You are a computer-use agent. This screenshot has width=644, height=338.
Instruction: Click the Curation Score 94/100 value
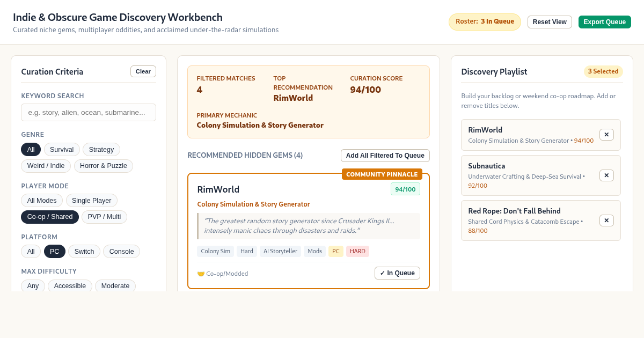click(x=365, y=90)
